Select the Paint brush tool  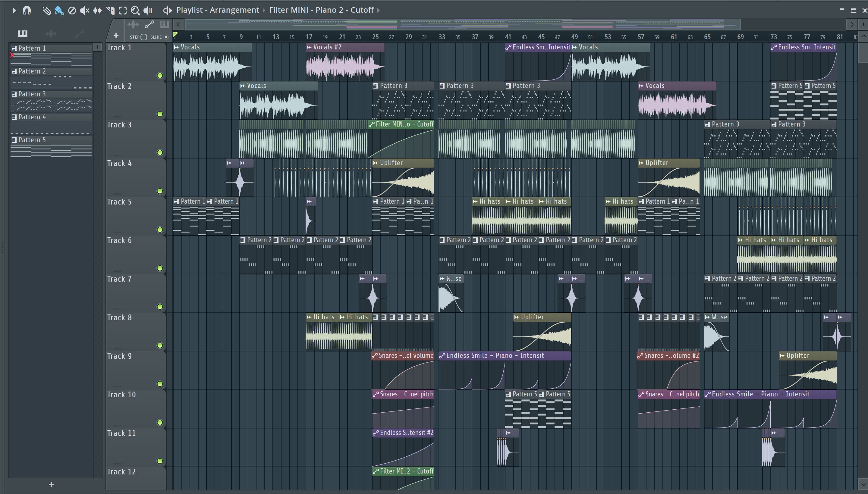(x=59, y=11)
